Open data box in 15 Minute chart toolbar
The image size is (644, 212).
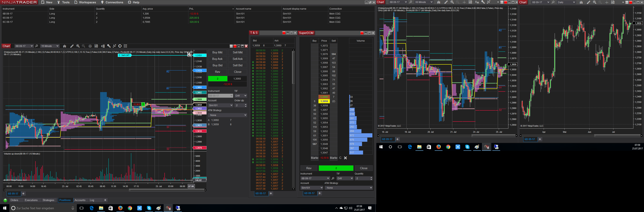pyautogui.click(x=96, y=46)
